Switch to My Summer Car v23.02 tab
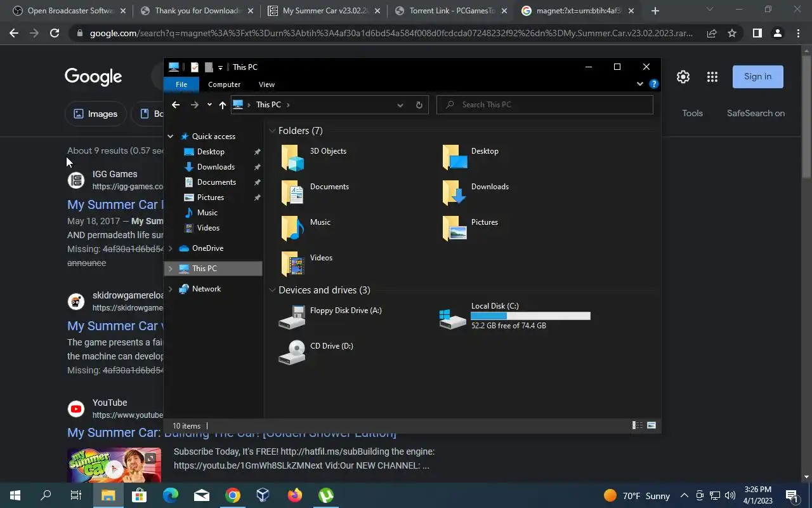The width and height of the screenshot is (812, 508). (323, 11)
